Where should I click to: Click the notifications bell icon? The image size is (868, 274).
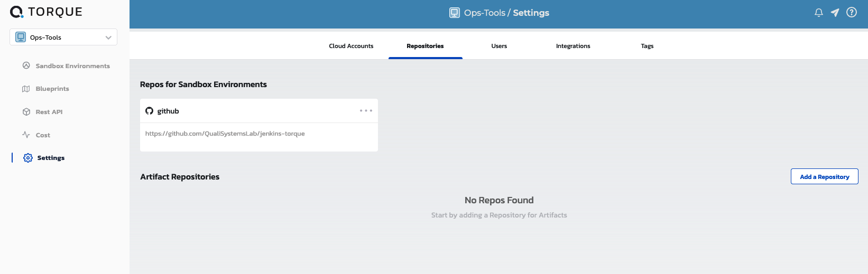pyautogui.click(x=819, y=13)
